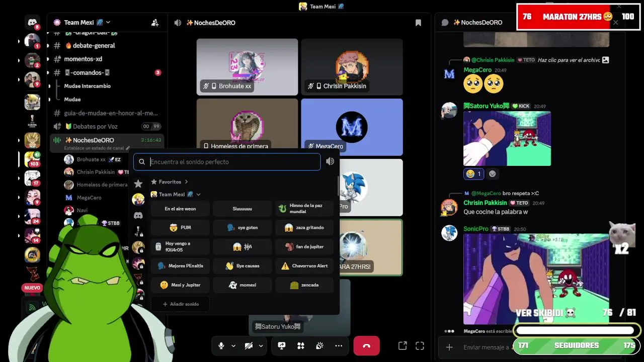Play Himno de la paz mundial sound
644x362 pixels.
point(304,209)
